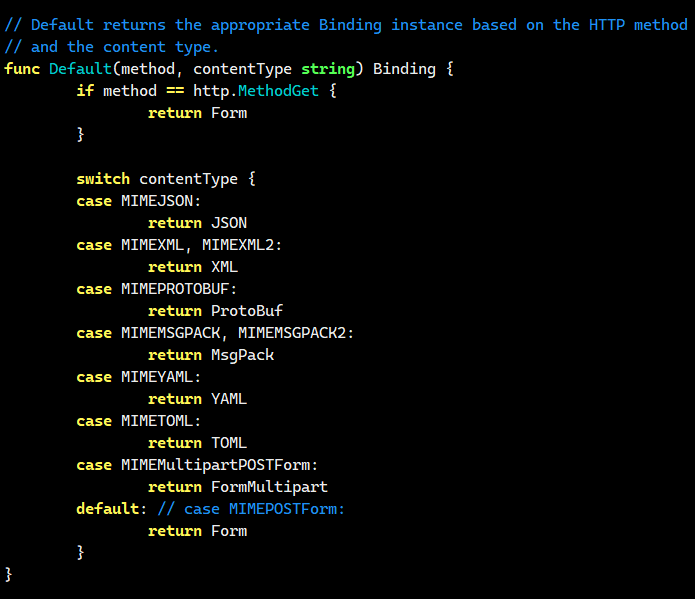Click the default keyword in the switch
Screen dimensions: 695x599
(x=107, y=509)
